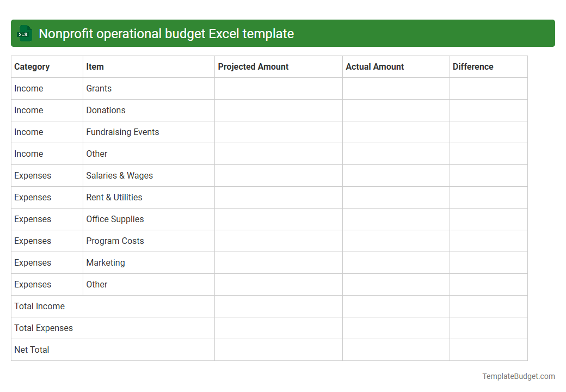Click the Actual Amount column header
The width and height of the screenshot is (566, 392).
coord(374,66)
